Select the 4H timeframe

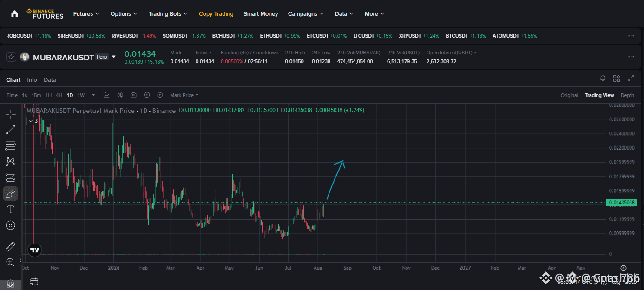tap(59, 95)
